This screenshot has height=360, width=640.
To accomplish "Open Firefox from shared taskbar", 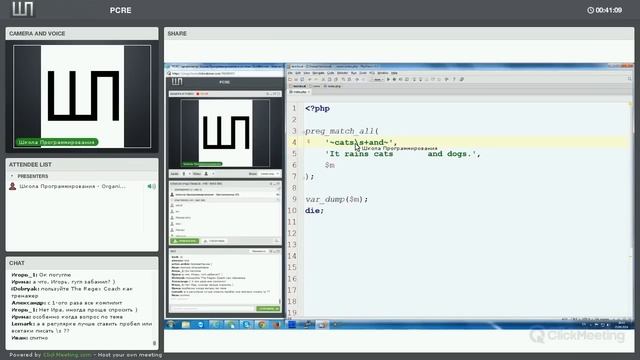I will tap(277, 324).
